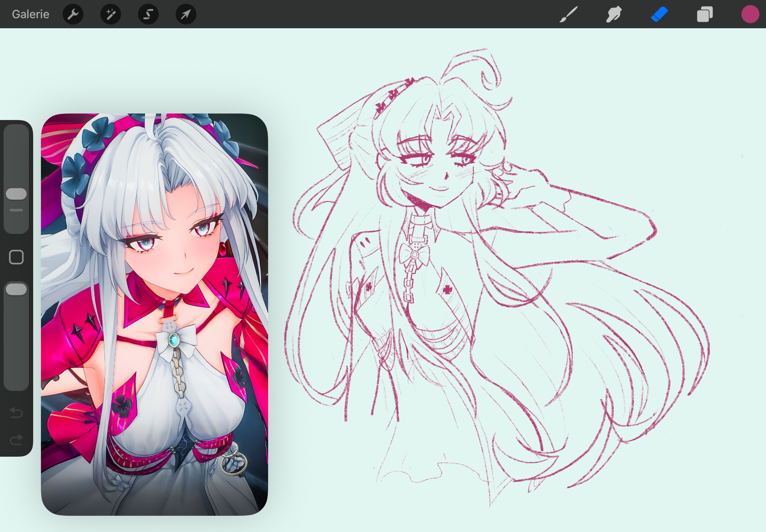This screenshot has height=532, width=766.
Task: Tap the square Modify button in sidebar
Action: (16, 257)
